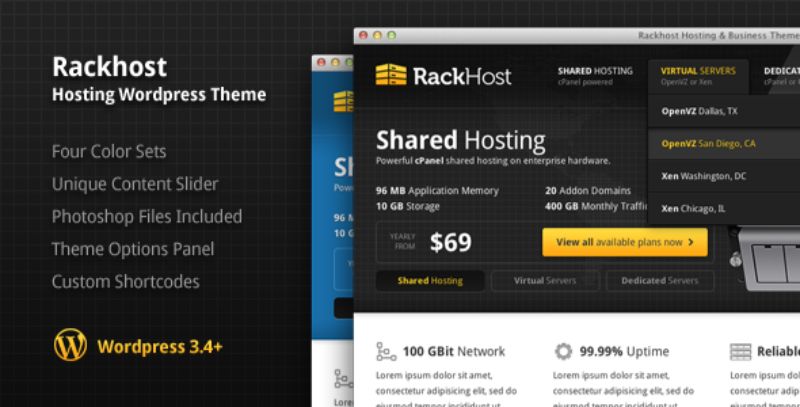
Task: Click the RackHost server-stack logo icon
Action: [x=391, y=74]
